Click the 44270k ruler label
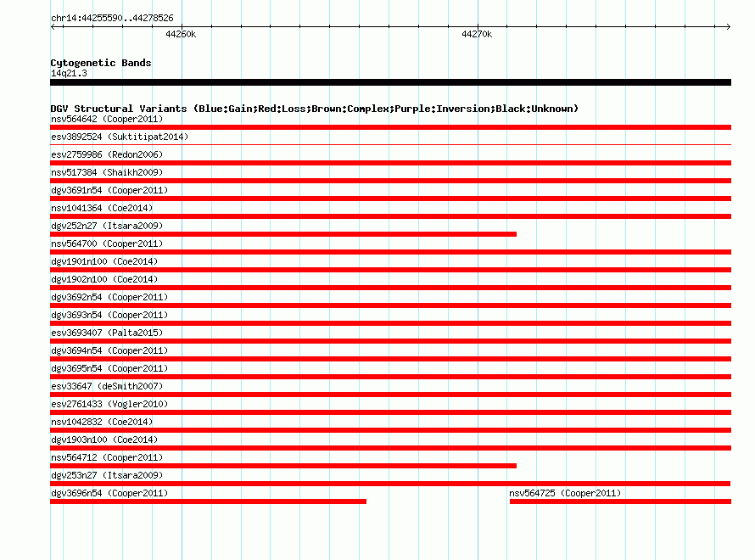755x560 pixels. tap(477, 34)
